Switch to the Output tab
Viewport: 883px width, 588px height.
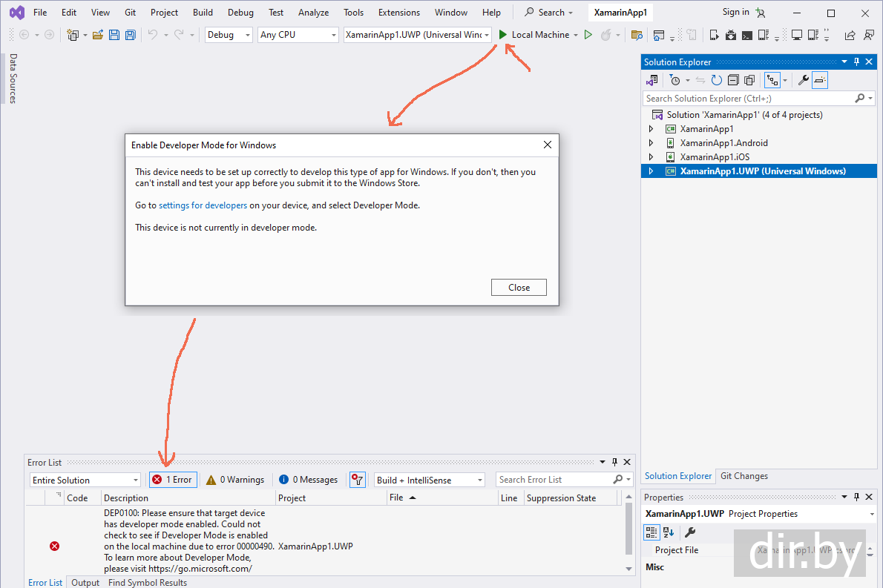tap(85, 583)
